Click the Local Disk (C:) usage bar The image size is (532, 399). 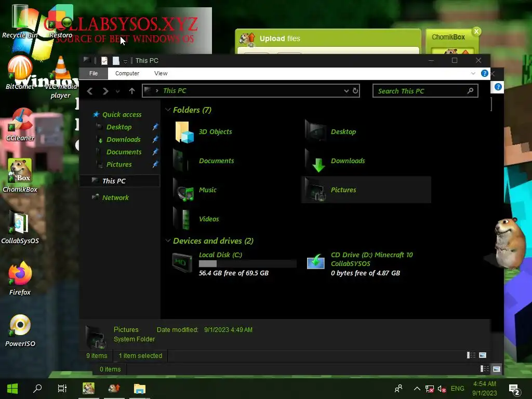(247, 263)
